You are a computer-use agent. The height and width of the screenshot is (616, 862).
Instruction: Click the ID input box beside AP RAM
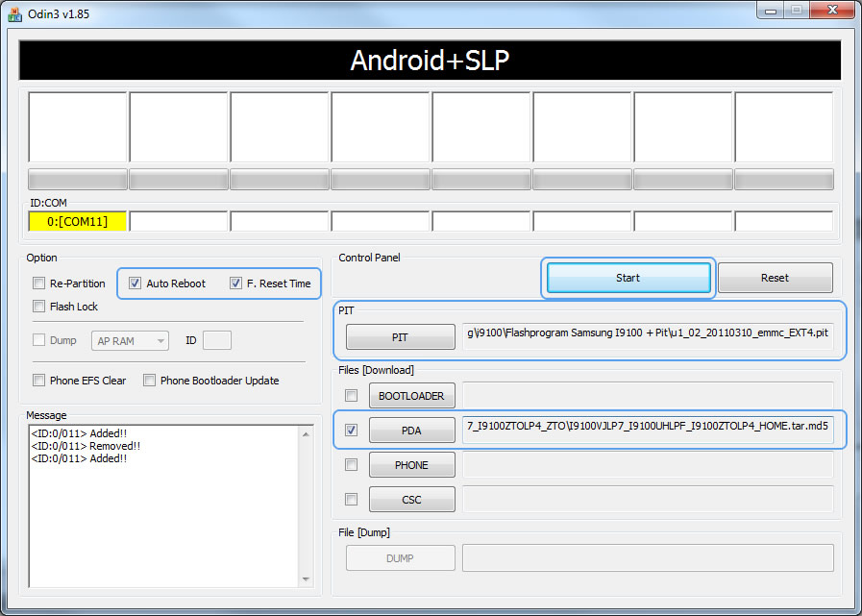(217, 340)
